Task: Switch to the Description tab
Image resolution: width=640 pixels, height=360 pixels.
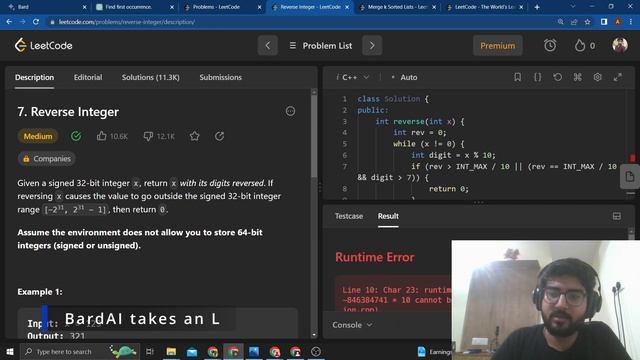Action: pos(34,77)
